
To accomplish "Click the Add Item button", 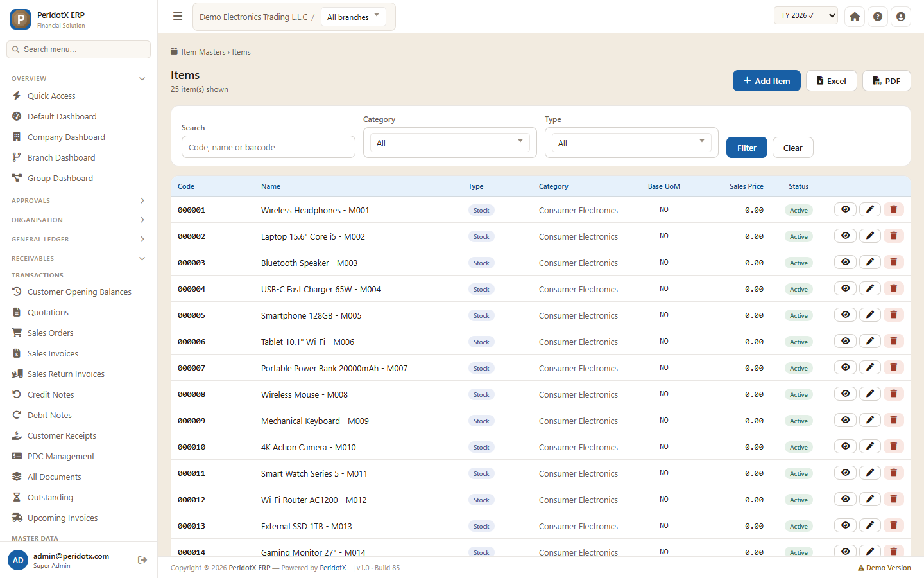I will pos(767,80).
